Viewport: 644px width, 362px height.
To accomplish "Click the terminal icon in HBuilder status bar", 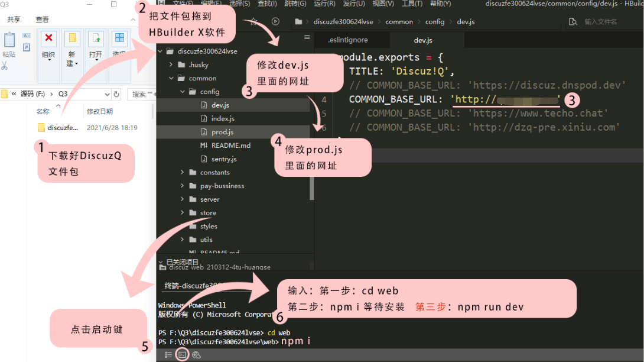I will pos(182,354).
